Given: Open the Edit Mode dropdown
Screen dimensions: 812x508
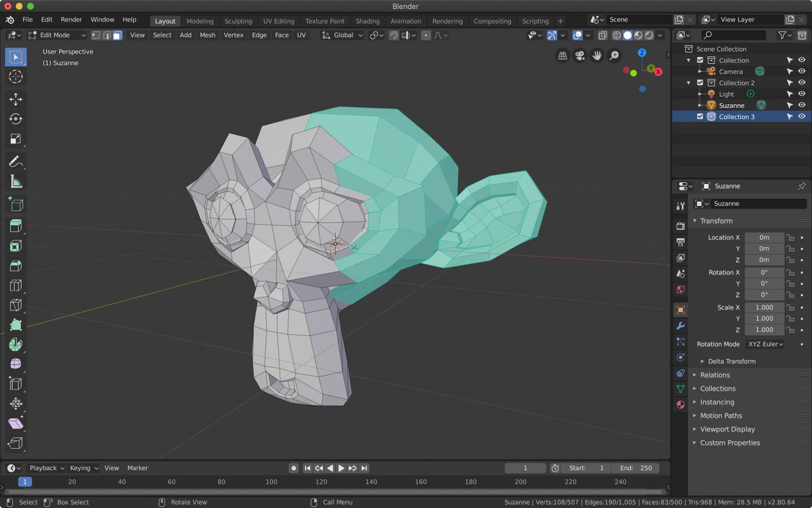Looking at the screenshot, I should tap(58, 35).
